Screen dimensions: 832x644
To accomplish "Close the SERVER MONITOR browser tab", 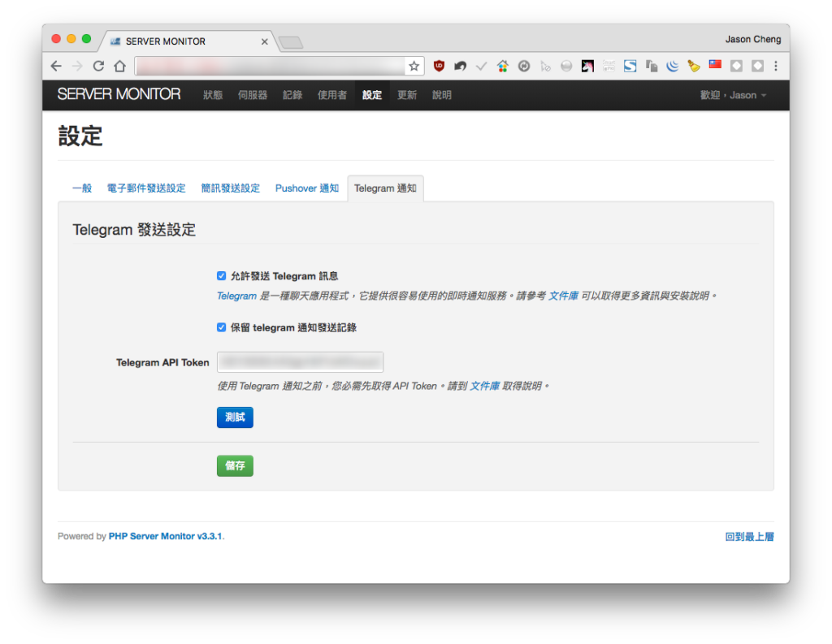I will pos(264,41).
